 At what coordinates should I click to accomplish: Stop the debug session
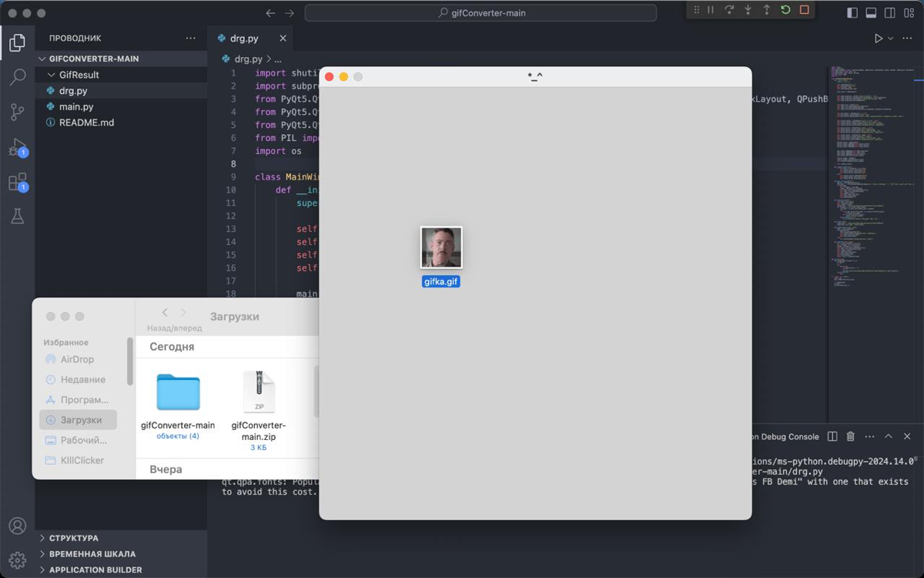(804, 10)
